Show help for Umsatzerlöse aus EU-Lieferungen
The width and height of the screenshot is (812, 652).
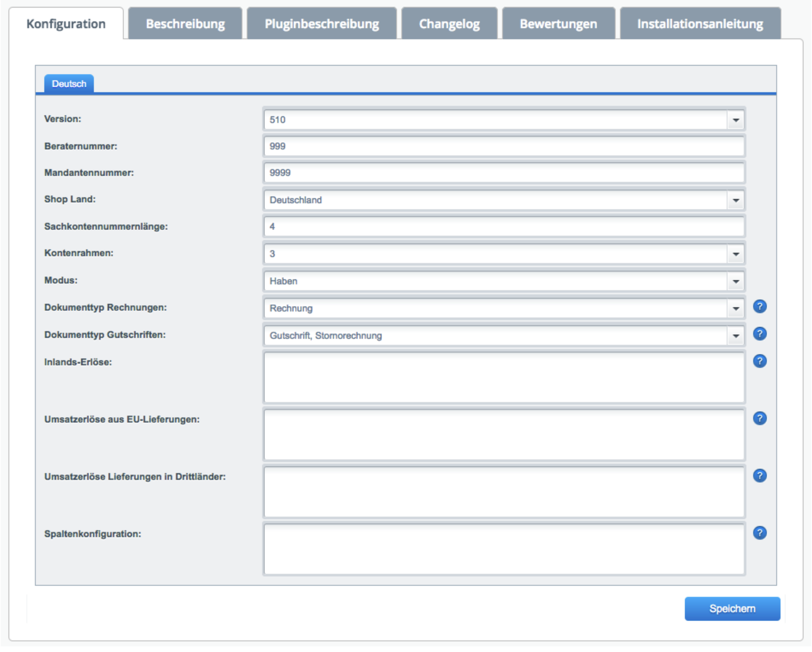759,418
